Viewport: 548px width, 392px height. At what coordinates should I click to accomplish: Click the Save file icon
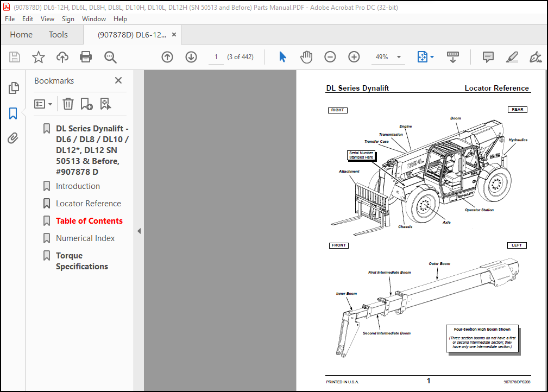click(14, 57)
